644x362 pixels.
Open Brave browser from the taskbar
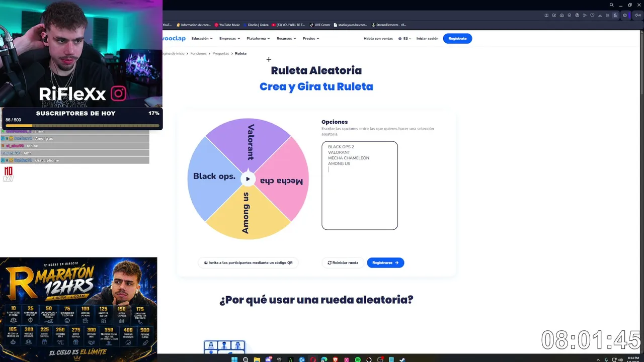(335, 359)
